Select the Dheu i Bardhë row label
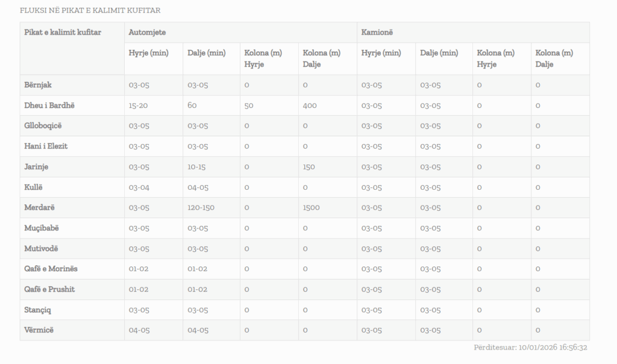This screenshot has height=364, width=617. (49, 105)
